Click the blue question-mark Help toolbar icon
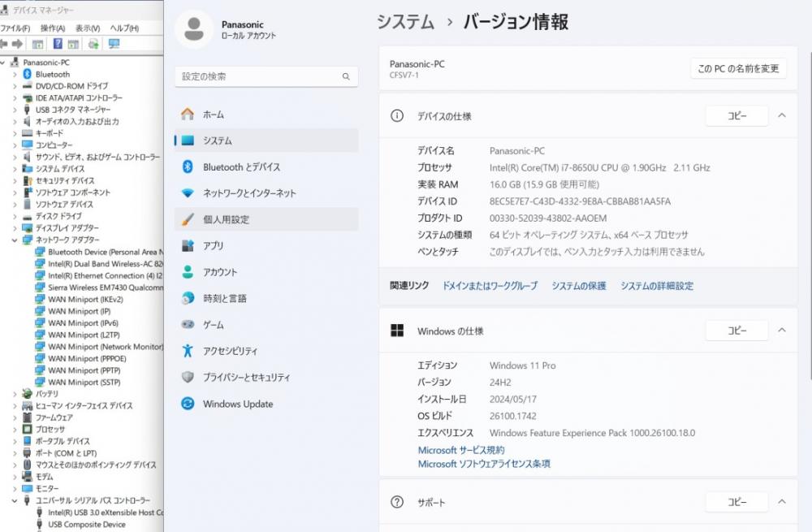 coord(58,44)
